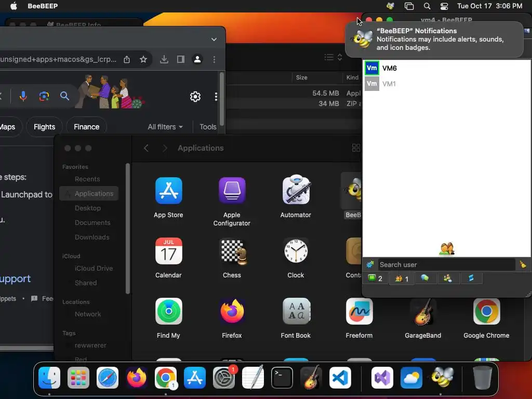Go back in the Finder Applications window
The width and height of the screenshot is (532, 399).
[146, 148]
